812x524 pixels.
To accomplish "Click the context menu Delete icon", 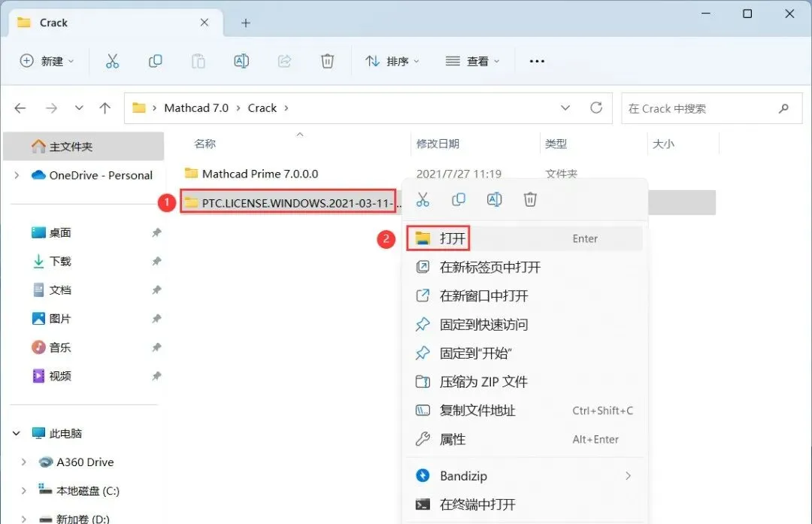I will click(530, 199).
